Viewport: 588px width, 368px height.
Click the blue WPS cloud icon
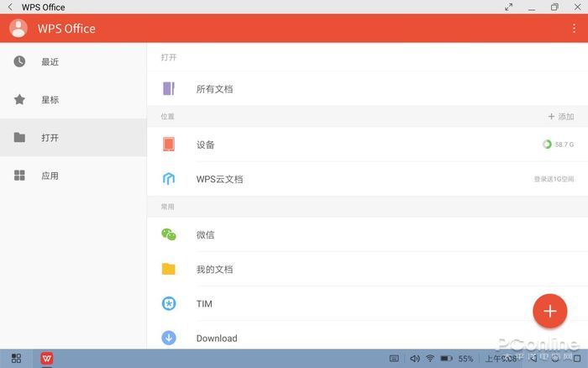[169, 179]
